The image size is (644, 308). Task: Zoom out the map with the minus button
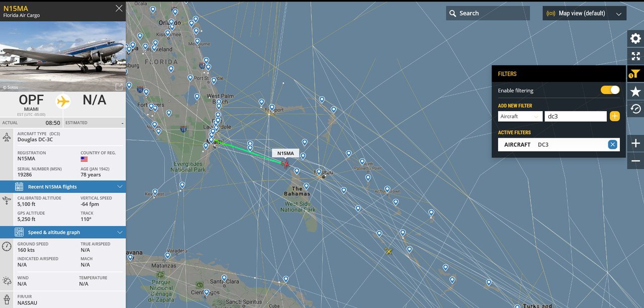(635, 161)
